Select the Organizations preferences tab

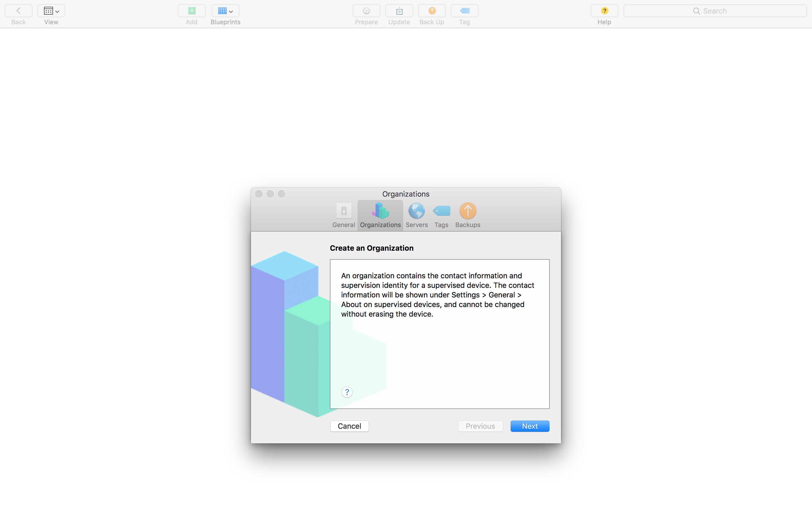(x=380, y=215)
